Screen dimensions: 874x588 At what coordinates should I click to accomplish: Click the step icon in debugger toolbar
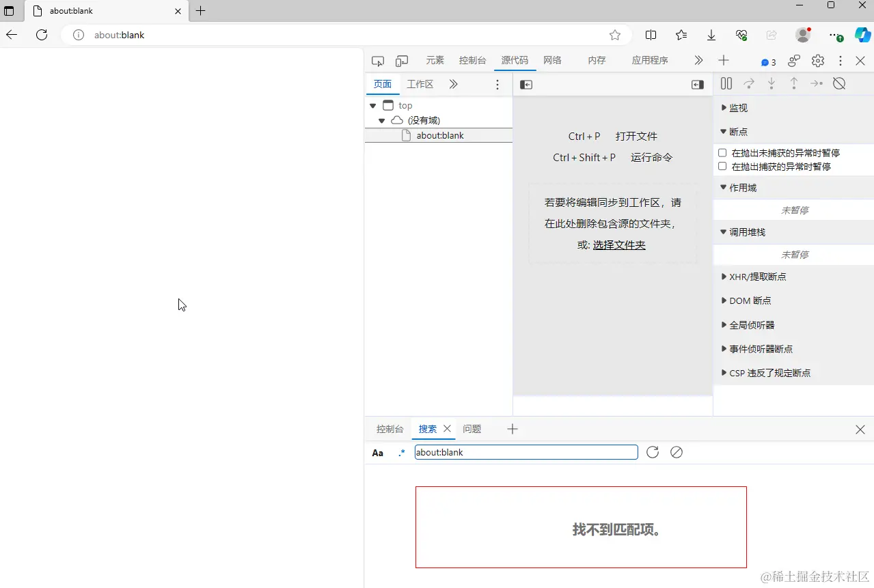[817, 83]
